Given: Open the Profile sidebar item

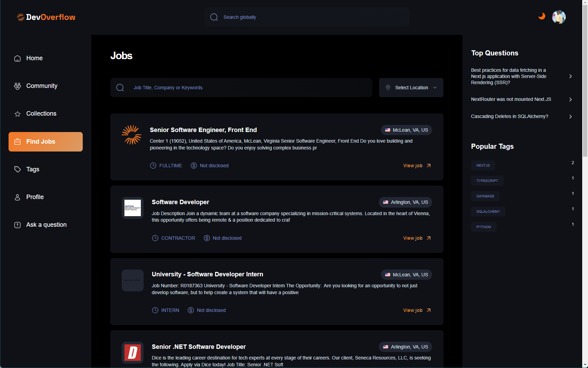Looking at the screenshot, I should (45, 197).
